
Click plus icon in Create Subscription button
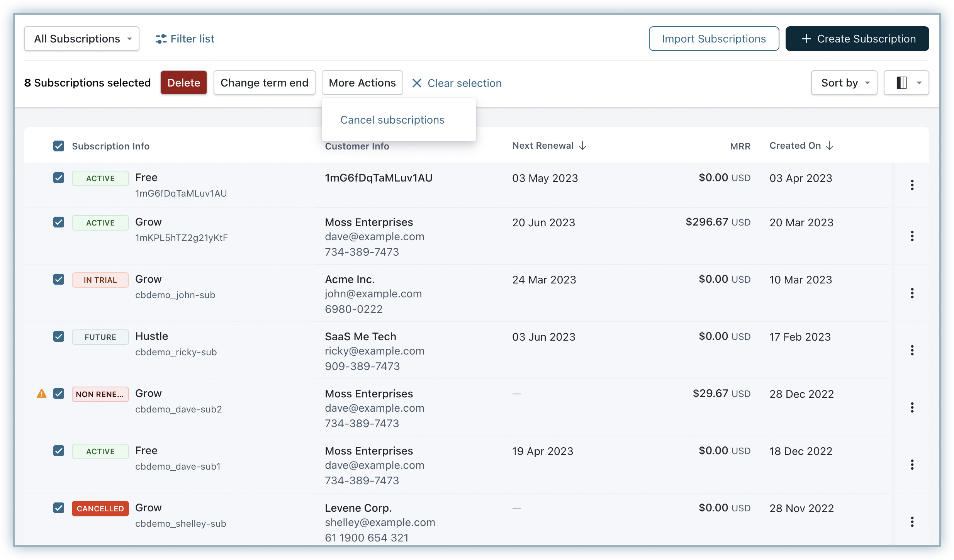[806, 39]
